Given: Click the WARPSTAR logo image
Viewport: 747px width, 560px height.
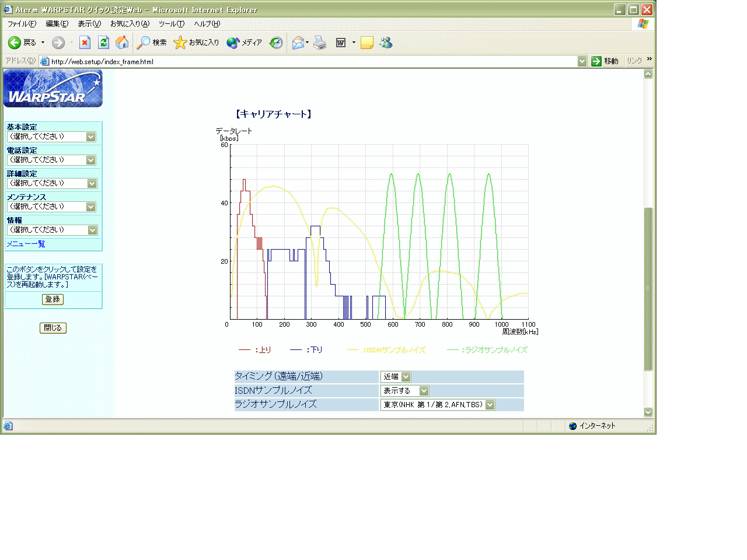Looking at the screenshot, I should [53, 88].
